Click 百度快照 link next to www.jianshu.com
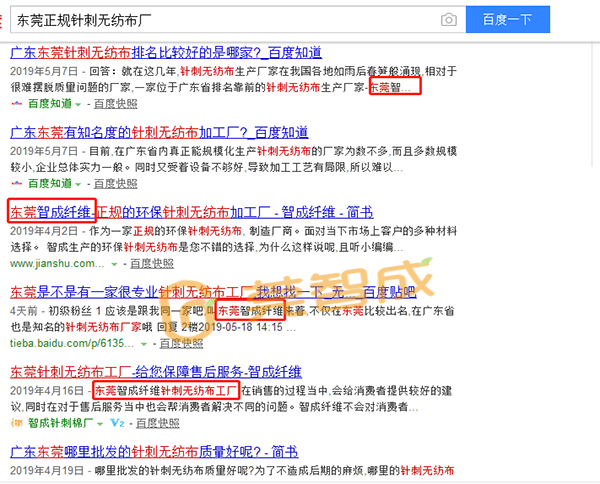 click(152, 264)
